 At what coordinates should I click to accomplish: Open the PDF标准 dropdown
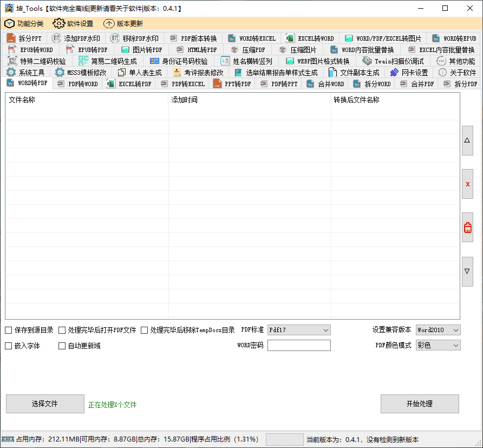(298, 330)
